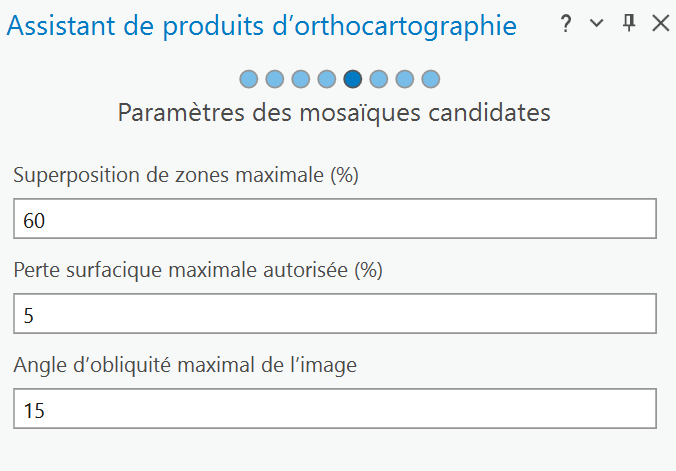Go to the seventh wizard step dot

(x=405, y=79)
